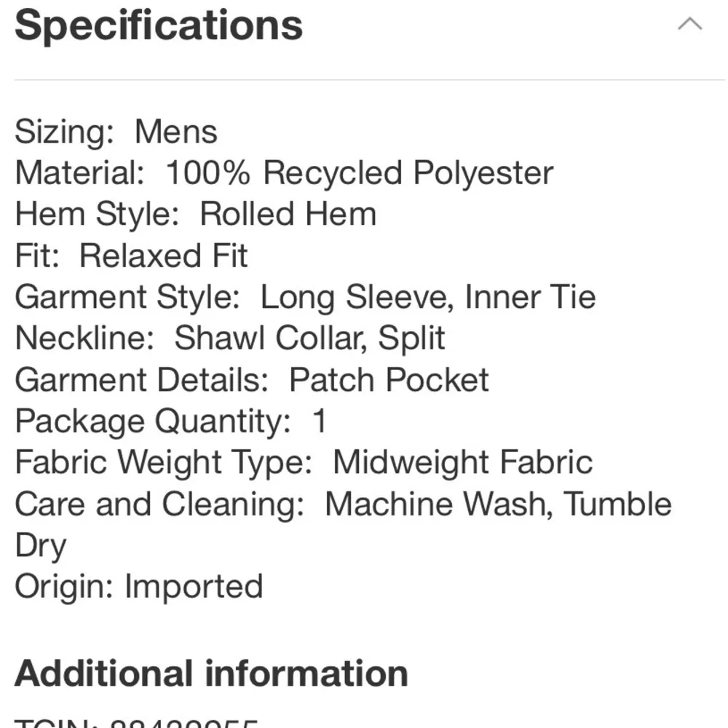Click the Additional information heading

click(211, 673)
